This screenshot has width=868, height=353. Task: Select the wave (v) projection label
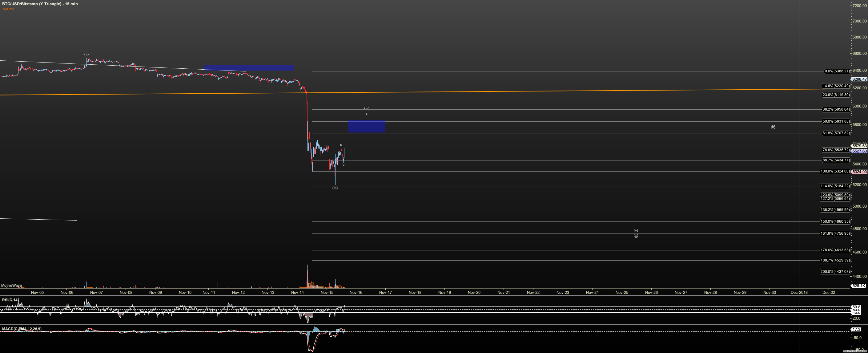[636, 231]
